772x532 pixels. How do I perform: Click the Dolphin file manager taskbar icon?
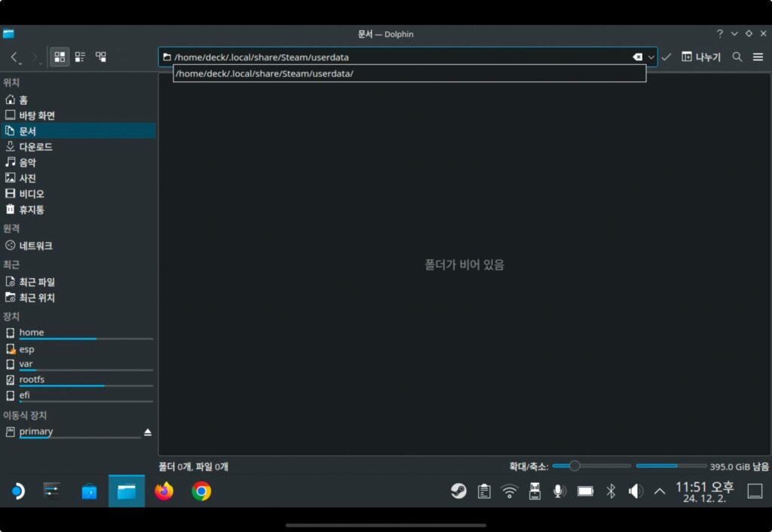[x=127, y=491]
